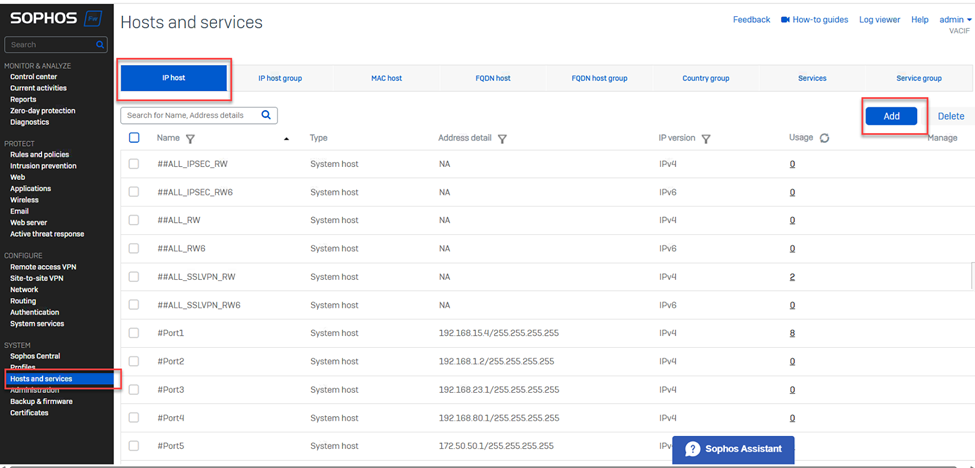975x468 pixels.
Task: Open the Log viewer link
Action: point(879,20)
